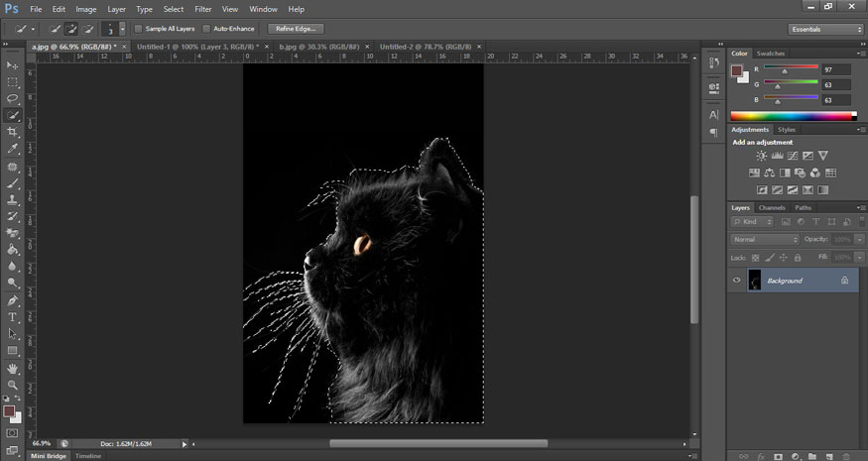868x461 pixels.
Task: Select the Zoom tool in toolbox
Action: (x=12, y=385)
